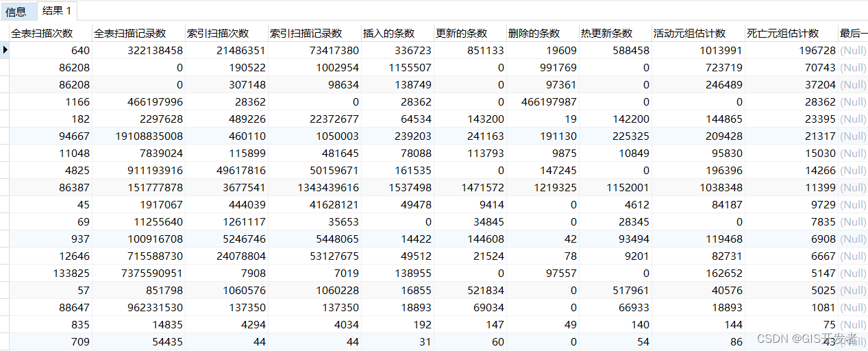Select cell with value 22372677
The image size is (868, 351).
pyautogui.click(x=314, y=119)
